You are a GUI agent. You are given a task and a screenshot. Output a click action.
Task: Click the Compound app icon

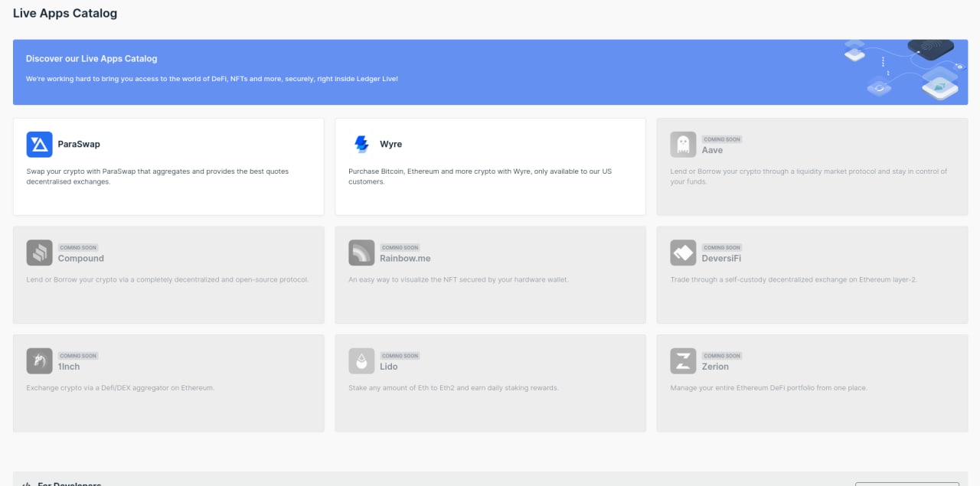pos(39,253)
